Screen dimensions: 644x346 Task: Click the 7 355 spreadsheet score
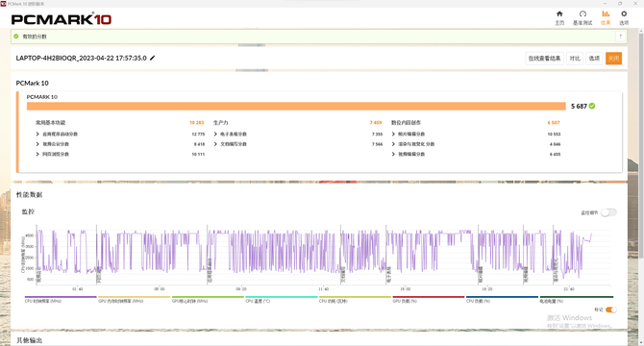click(x=377, y=135)
